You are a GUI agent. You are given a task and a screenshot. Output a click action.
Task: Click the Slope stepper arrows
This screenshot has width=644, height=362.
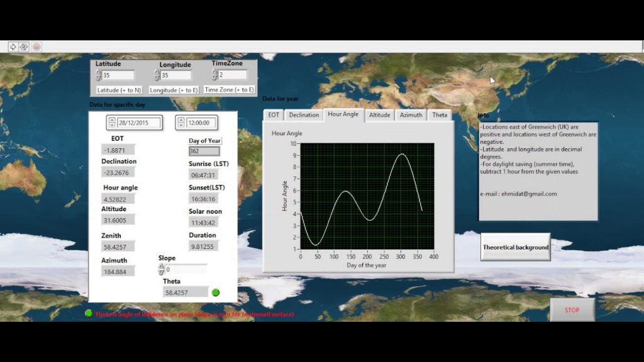coord(161,269)
